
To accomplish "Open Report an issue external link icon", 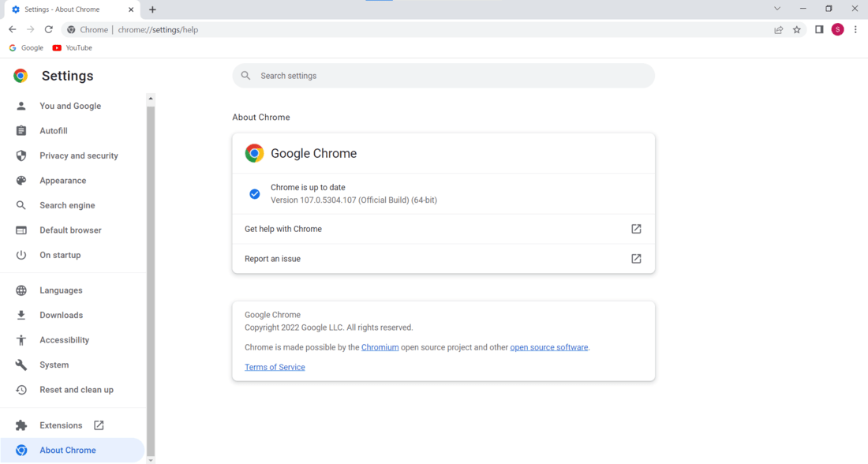I will 636,259.
